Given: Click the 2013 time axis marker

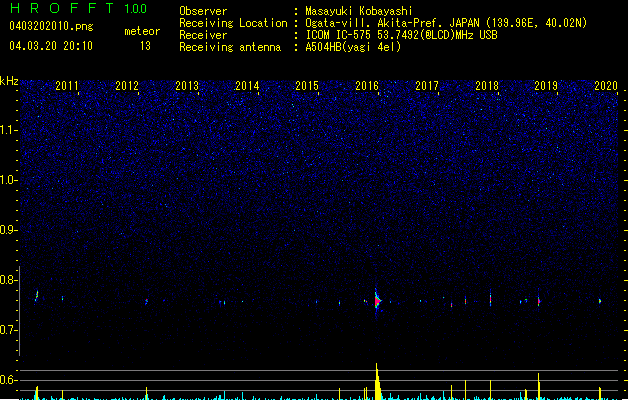Looking at the screenshot, I should tap(187, 86).
